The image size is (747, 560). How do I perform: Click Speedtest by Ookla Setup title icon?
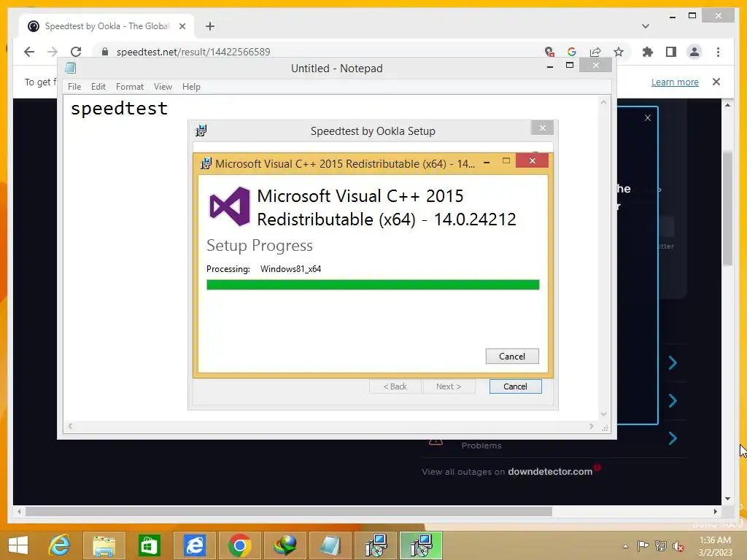(201, 131)
